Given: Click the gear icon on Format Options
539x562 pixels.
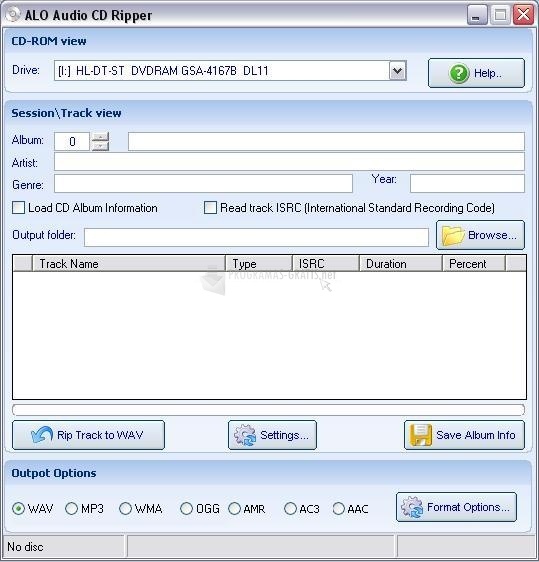Looking at the screenshot, I should click(x=412, y=507).
